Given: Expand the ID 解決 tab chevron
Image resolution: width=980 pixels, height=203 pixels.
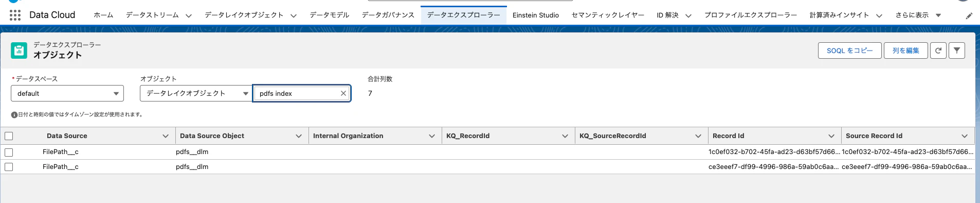Looking at the screenshot, I should [x=688, y=15].
